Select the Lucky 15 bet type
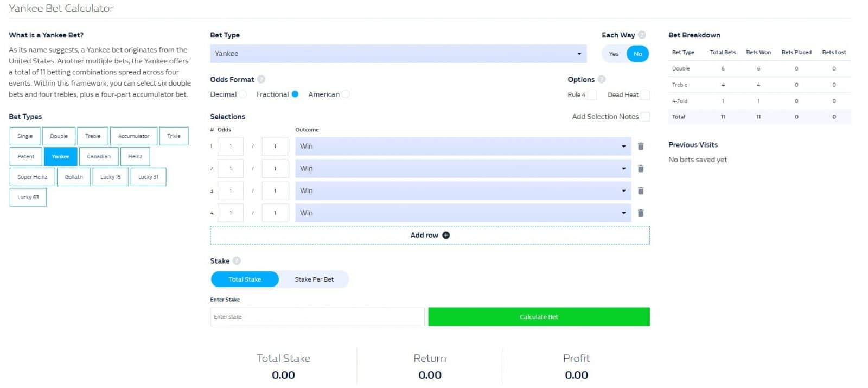The height and width of the screenshot is (388, 868). pyautogui.click(x=111, y=177)
